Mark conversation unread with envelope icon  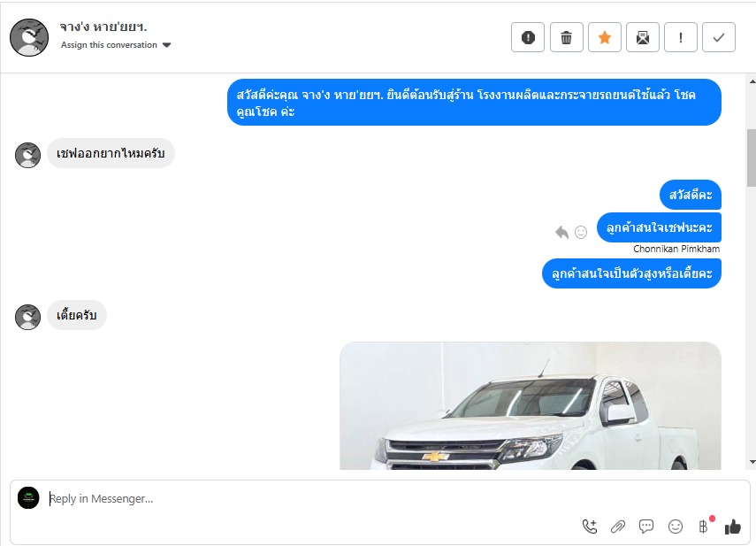click(x=643, y=37)
